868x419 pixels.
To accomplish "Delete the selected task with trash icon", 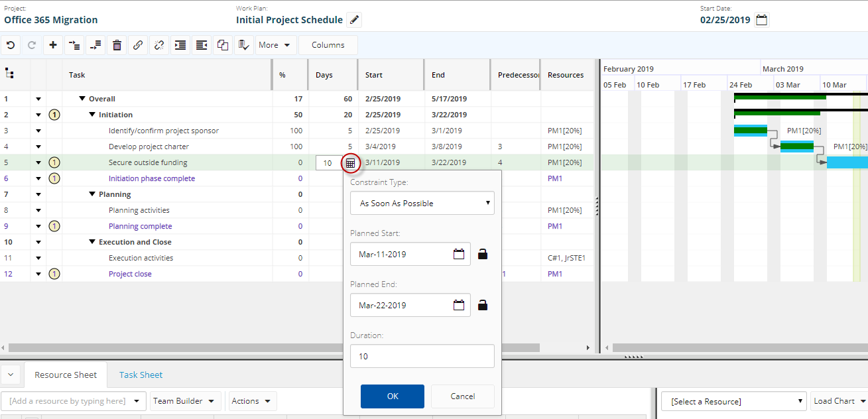I will [x=117, y=45].
